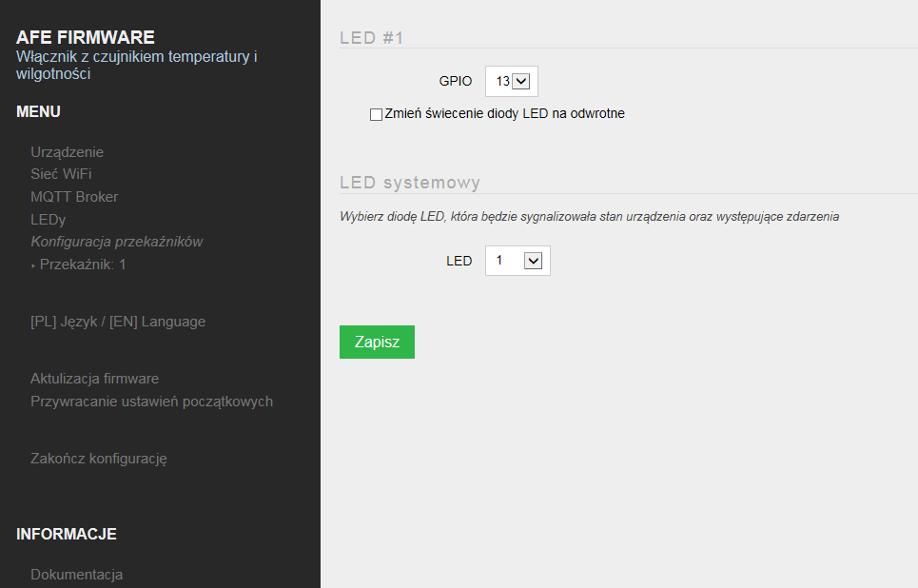The image size is (918, 588).
Task: Go to Sieć WiFi settings
Action: (x=61, y=174)
